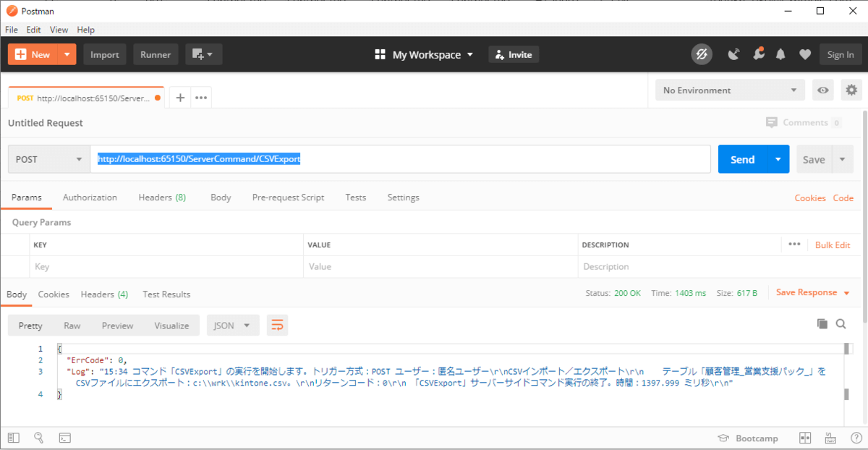The image size is (868, 450).
Task: Expand the Send button dropdown arrow
Action: click(x=778, y=159)
